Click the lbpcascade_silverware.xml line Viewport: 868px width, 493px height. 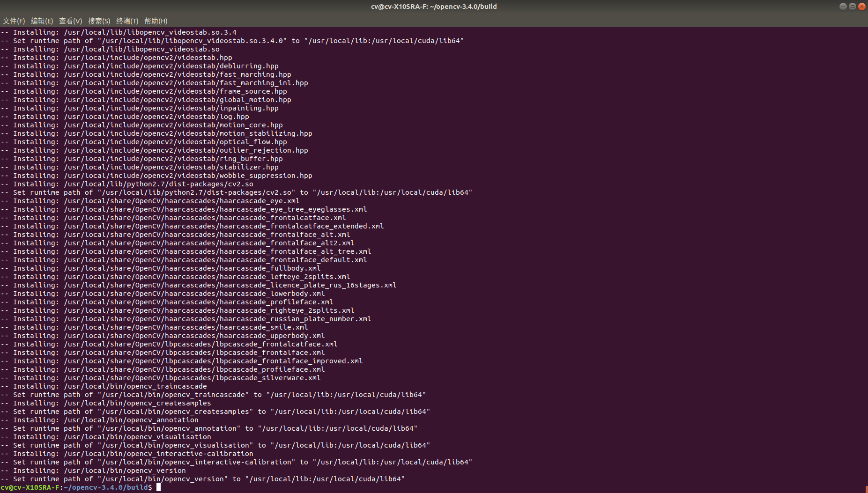click(x=161, y=378)
